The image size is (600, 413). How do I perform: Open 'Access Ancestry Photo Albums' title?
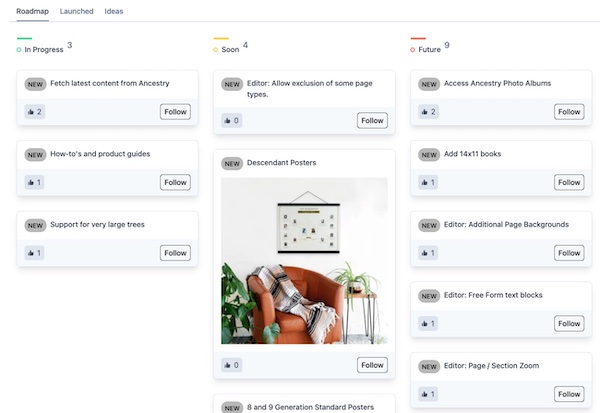tap(497, 83)
